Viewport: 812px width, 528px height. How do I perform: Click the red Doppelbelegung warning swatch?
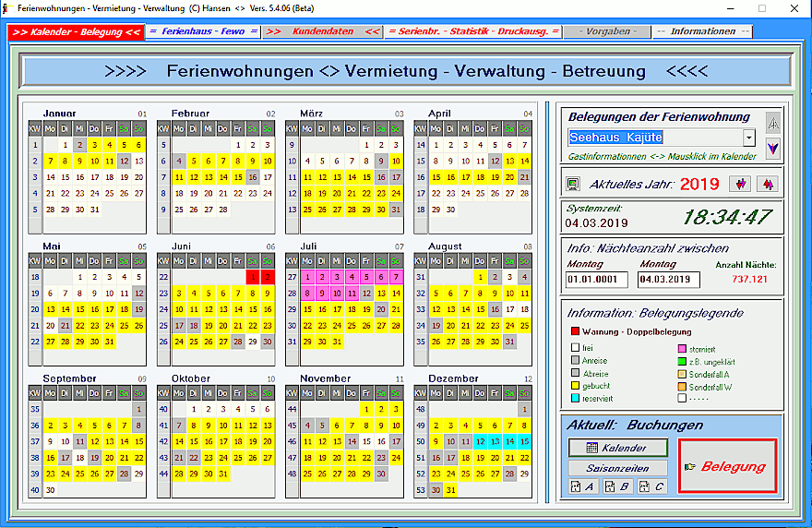(574, 331)
